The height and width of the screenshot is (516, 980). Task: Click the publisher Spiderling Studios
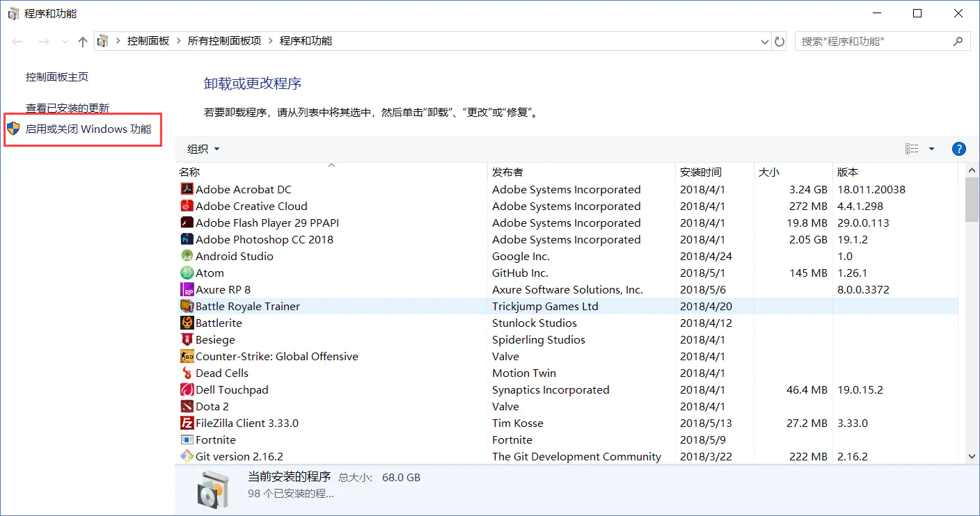pyautogui.click(x=539, y=339)
